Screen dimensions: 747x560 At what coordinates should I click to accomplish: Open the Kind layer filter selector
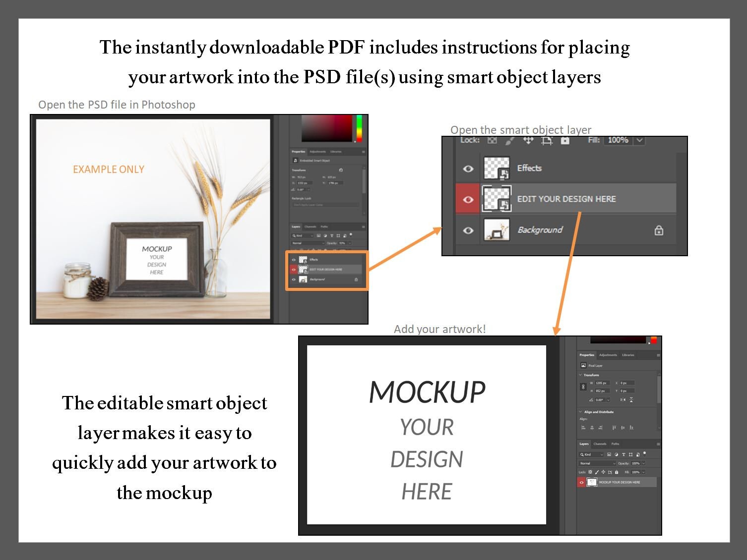[591, 454]
